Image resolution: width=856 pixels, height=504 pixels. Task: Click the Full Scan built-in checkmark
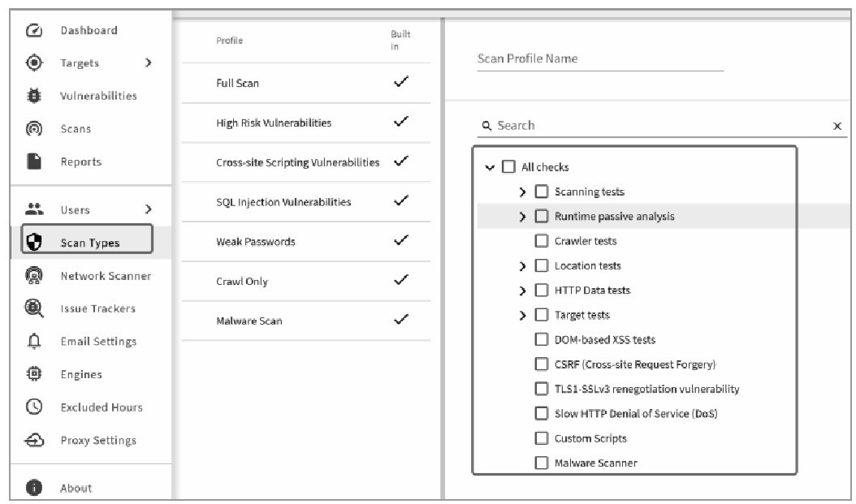tap(401, 82)
